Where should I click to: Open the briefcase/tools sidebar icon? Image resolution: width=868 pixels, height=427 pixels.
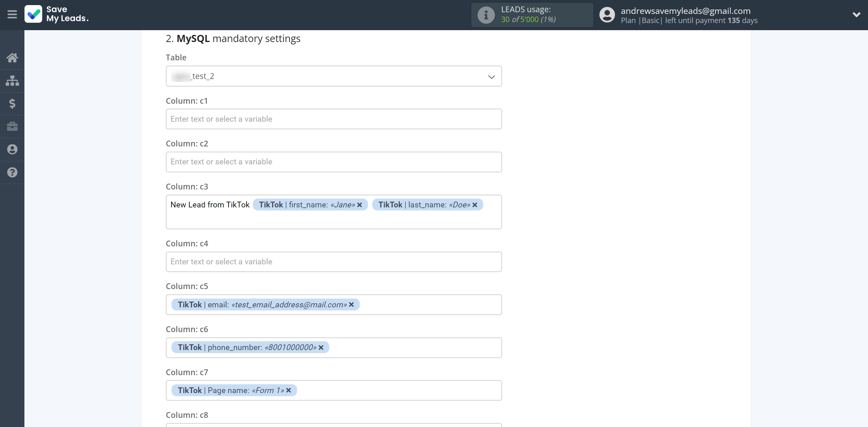point(12,126)
